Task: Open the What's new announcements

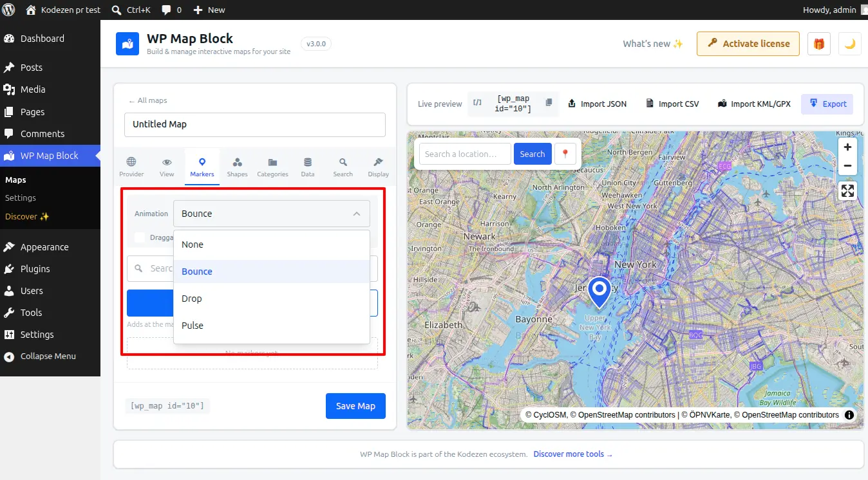Action: tap(653, 44)
